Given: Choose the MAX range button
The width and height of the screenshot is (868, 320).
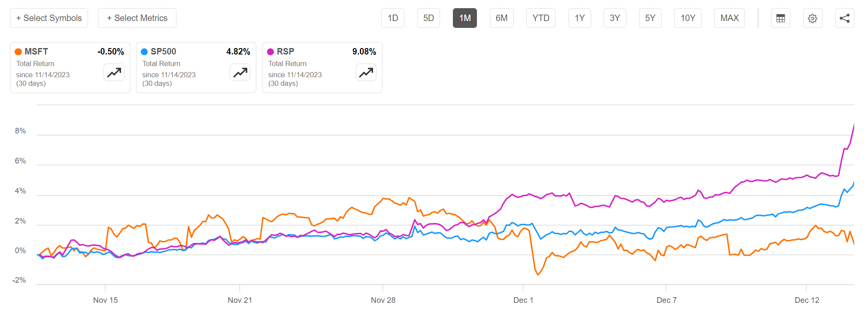Looking at the screenshot, I should tap(729, 18).
